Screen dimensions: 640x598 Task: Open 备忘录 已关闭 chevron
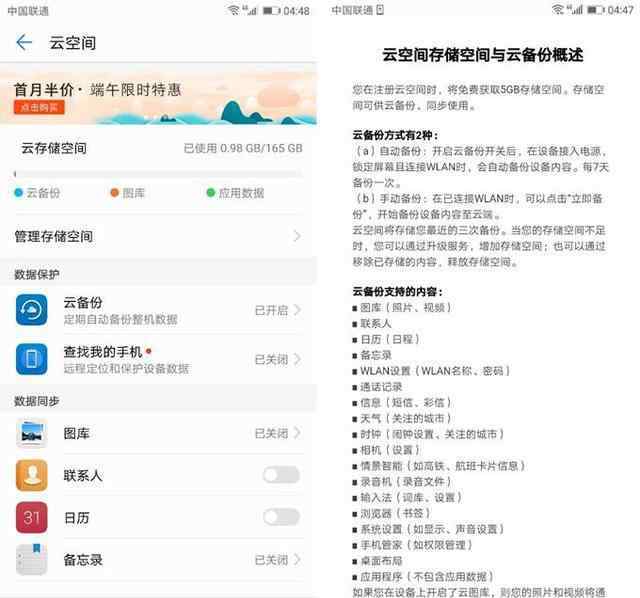tap(298, 560)
